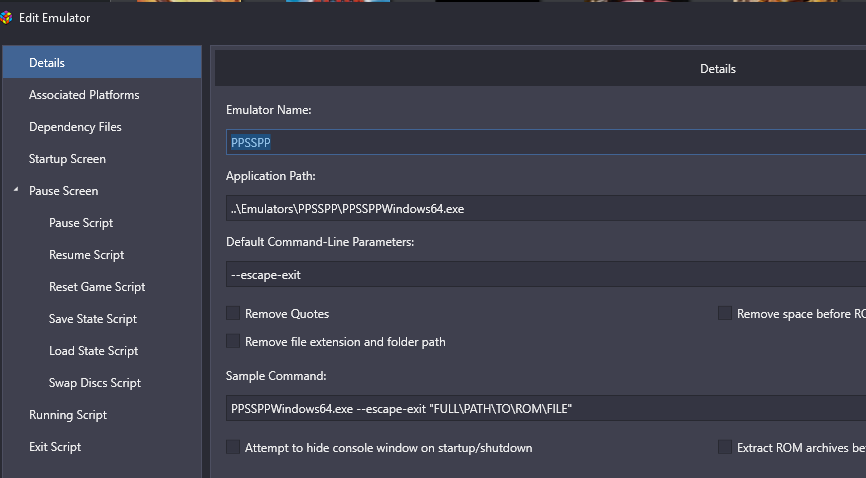The width and height of the screenshot is (866, 478).
Task: Select Pause Screen in sidebar
Action: click(x=64, y=191)
